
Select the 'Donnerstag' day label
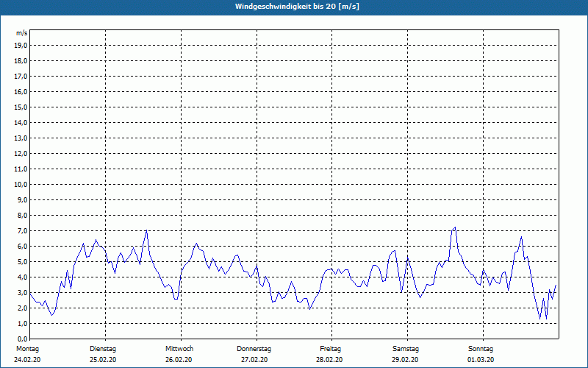pyautogui.click(x=254, y=349)
